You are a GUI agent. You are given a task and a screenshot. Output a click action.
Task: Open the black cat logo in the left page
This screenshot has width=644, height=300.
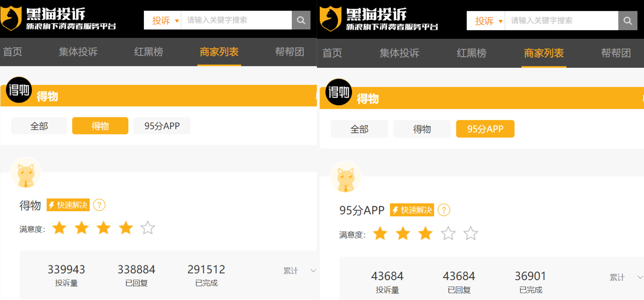(11, 19)
